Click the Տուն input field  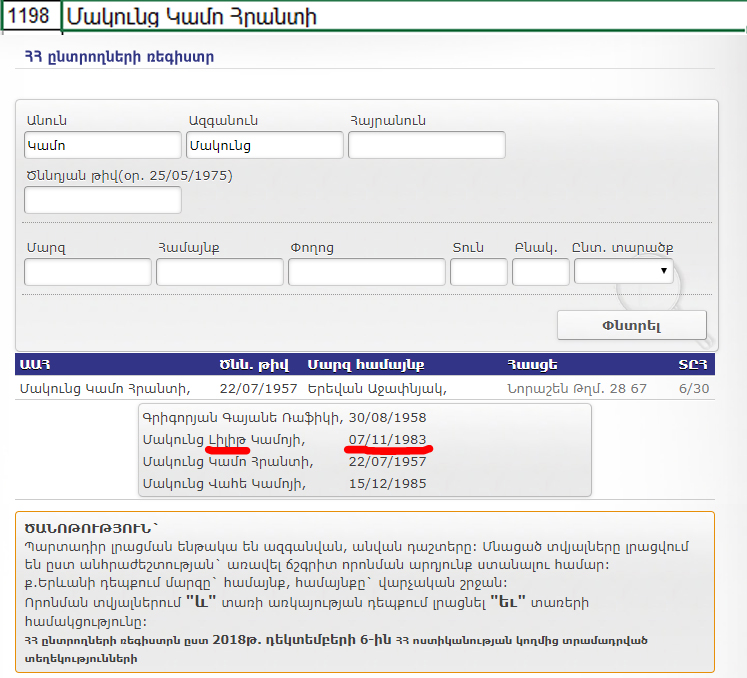(478, 272)
